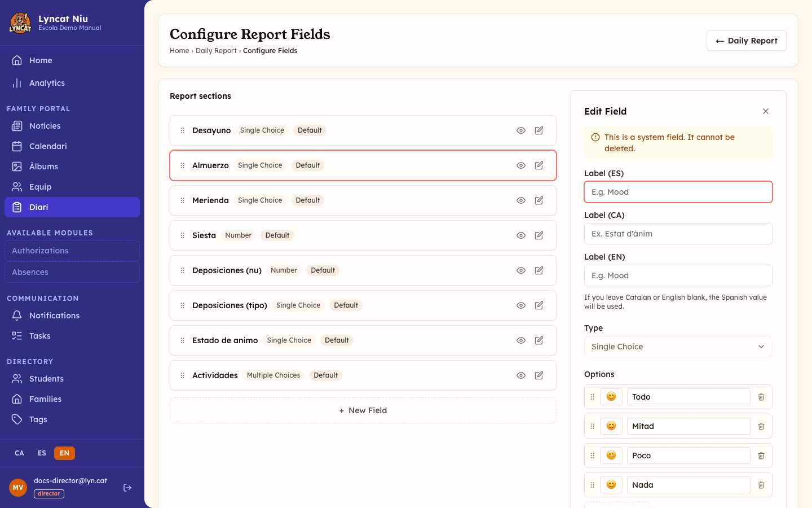Open edit for the Merienda field
The width and height of the screenshot is (812, 508).
coord(539,200)
